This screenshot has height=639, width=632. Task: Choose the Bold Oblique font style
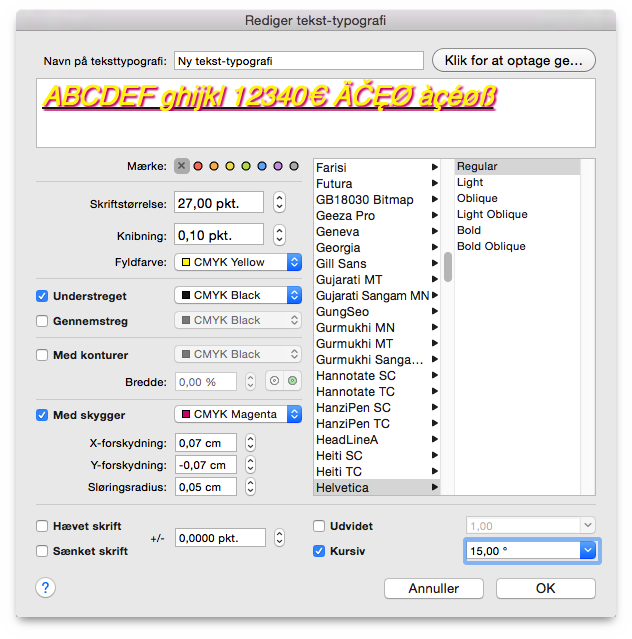coord(517,246)
